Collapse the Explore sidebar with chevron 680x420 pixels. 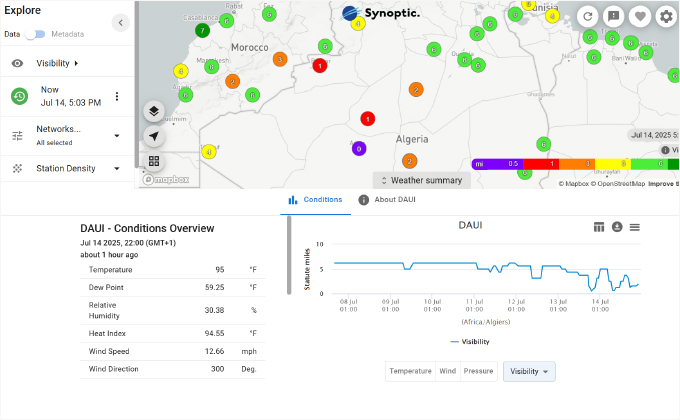click(120, 22)
